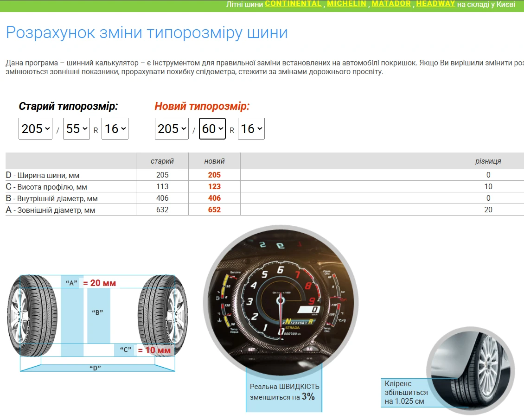Viewport: 524px width, 420px height.
Task: Open the old rim diameter dropdown showing 16
Action: [115, 128]
